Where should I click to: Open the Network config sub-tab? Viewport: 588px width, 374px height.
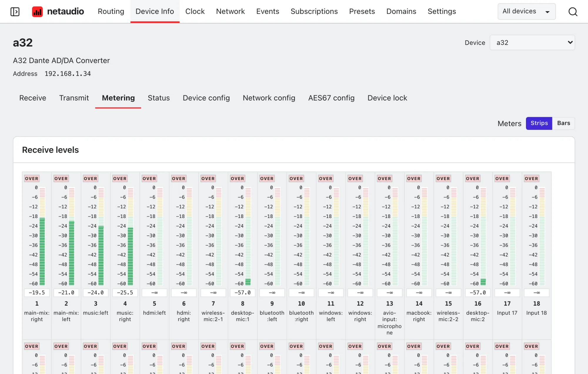pos(269,98)
